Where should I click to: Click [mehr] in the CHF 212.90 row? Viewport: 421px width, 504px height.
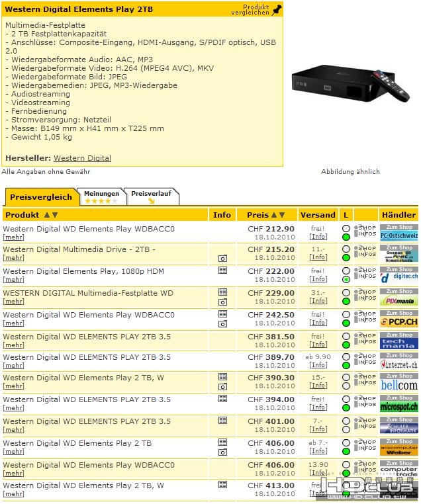coord(13,237)
